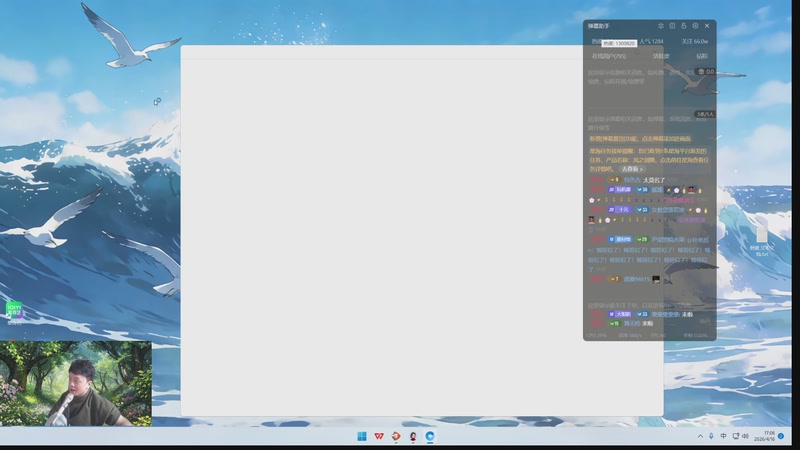Click the webcam overlay thumbnail
Image resolution: width=800 pixels, height=450 pixels.
[x=76, y=384]
